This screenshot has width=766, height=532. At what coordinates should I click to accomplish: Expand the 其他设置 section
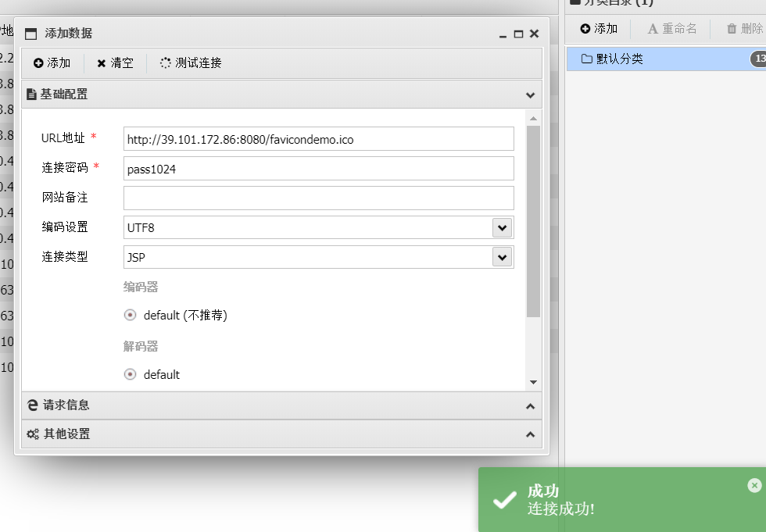pyautogui.click(x=282, y=434)
